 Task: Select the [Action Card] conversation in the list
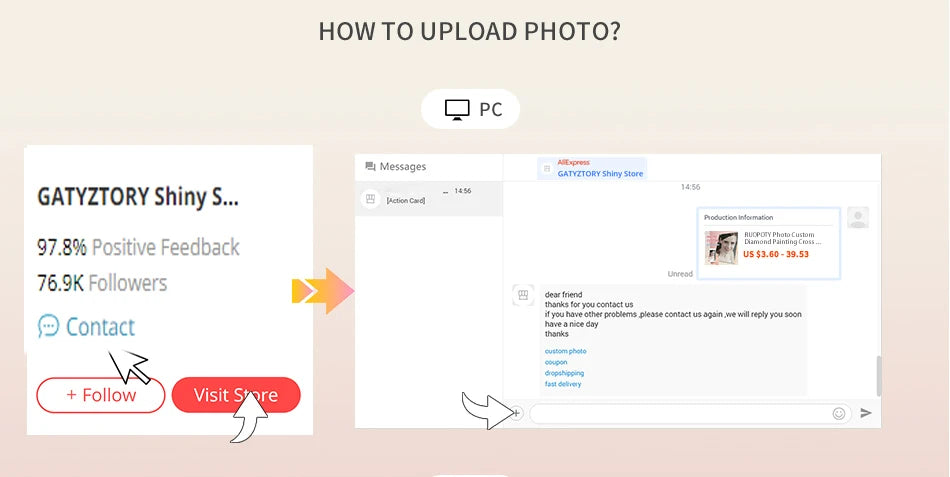(428, 198)
